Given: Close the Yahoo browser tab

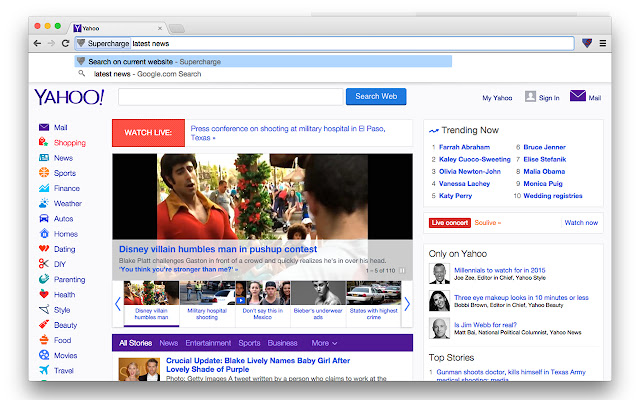Looking at the screenshot, I should pyautogui.click(x=160, y=28).
